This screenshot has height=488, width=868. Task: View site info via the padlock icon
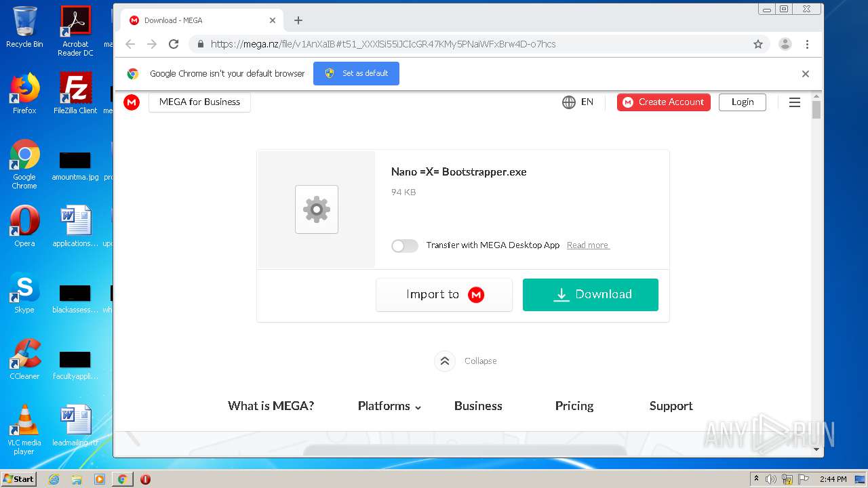(200, 44)
